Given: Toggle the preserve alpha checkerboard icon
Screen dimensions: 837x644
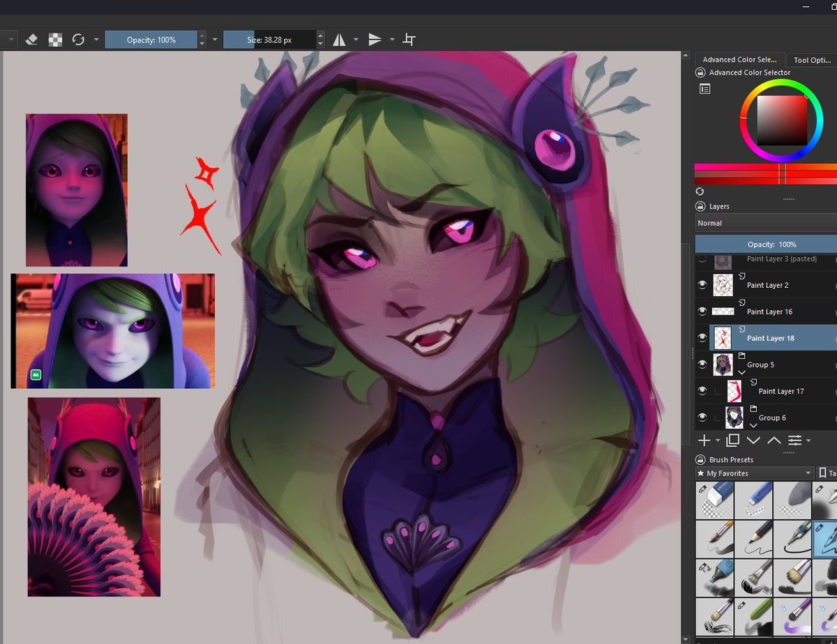Looking at the screenshot, I should [55, 40].
